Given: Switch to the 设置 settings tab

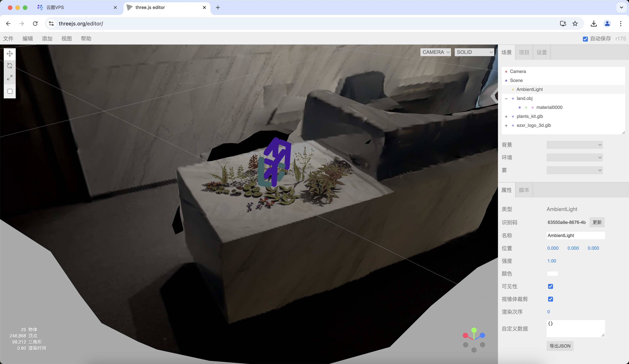Looking at the screenshot, I should tap(542, 52).
